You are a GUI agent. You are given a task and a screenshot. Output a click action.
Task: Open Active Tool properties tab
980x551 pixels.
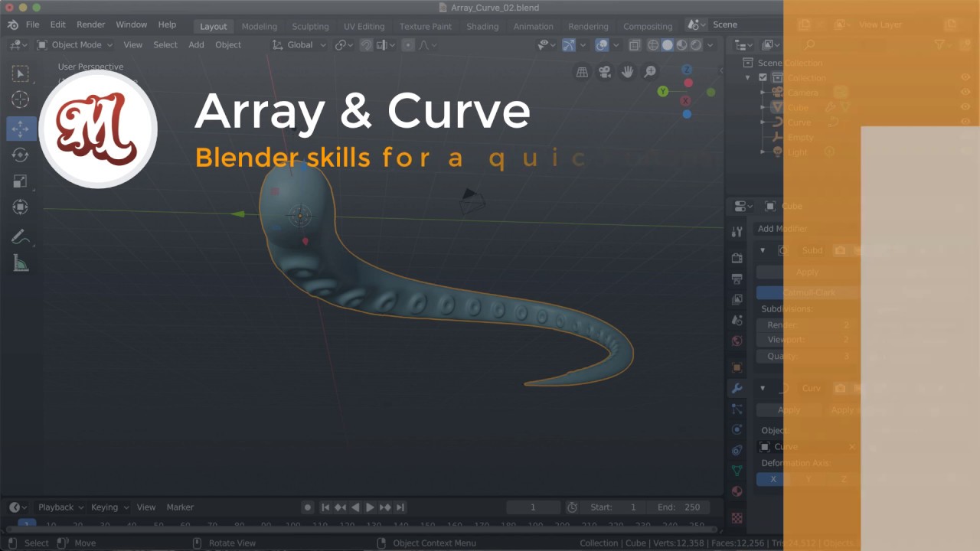point(737,231)
